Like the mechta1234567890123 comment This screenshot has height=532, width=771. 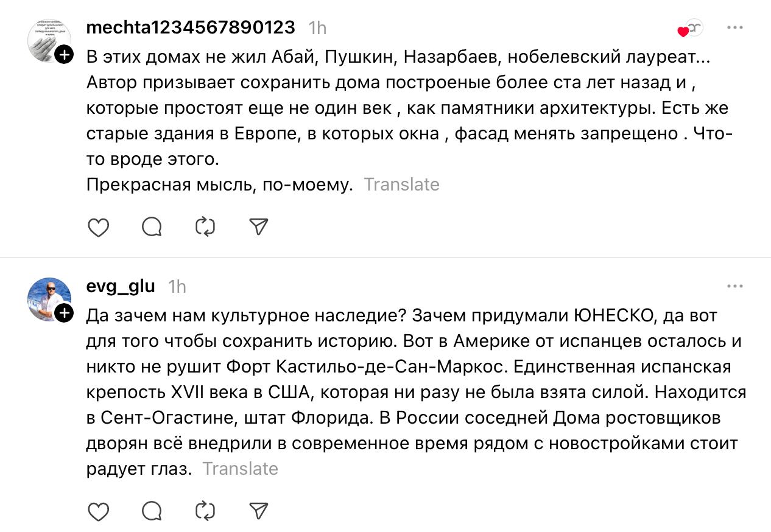point(99,227)
